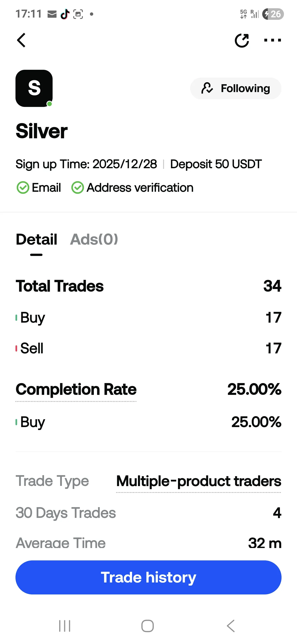Go back using the top-left arrow
The width and height of the screenshot is (297, 644).
point(21,40)
